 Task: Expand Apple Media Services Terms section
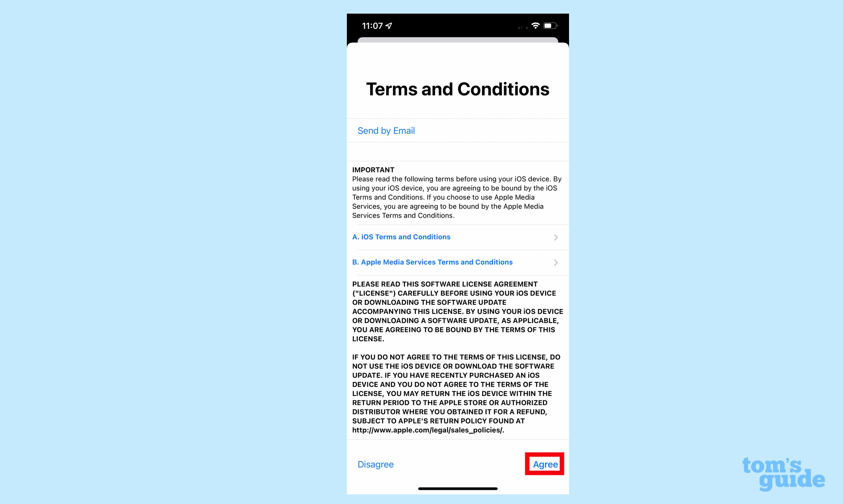457,262
